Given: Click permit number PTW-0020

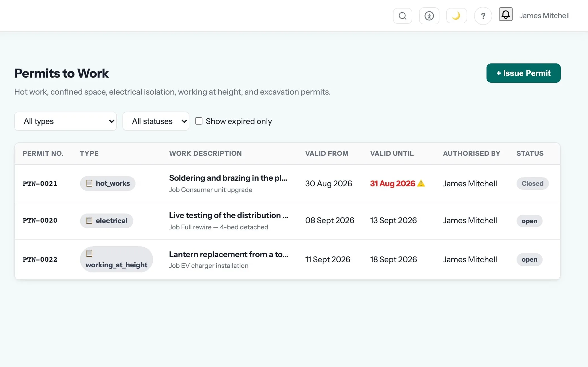Looking at the screenshot, I should (40, 220).
